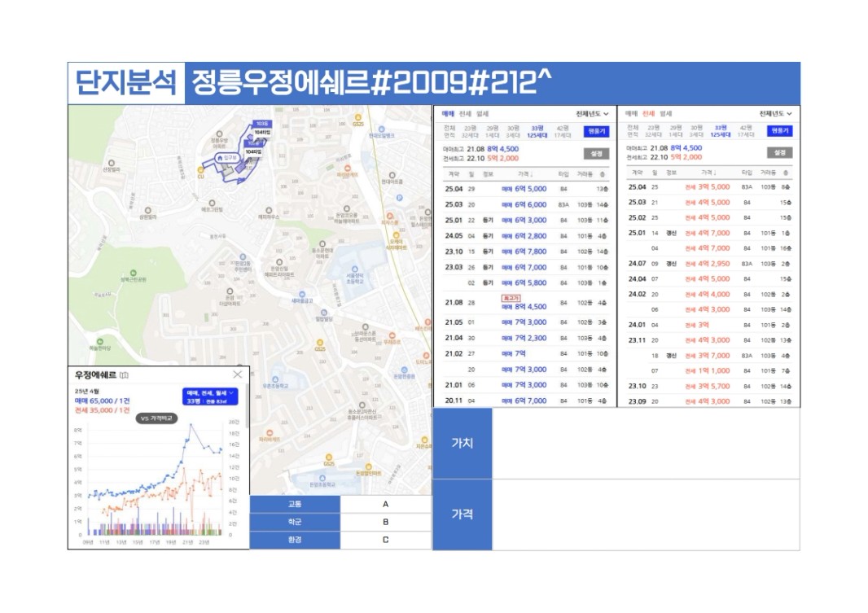Click the 돈암 더샵아파트 marker
Screen dimensions: 868x613
pos(230,296)
